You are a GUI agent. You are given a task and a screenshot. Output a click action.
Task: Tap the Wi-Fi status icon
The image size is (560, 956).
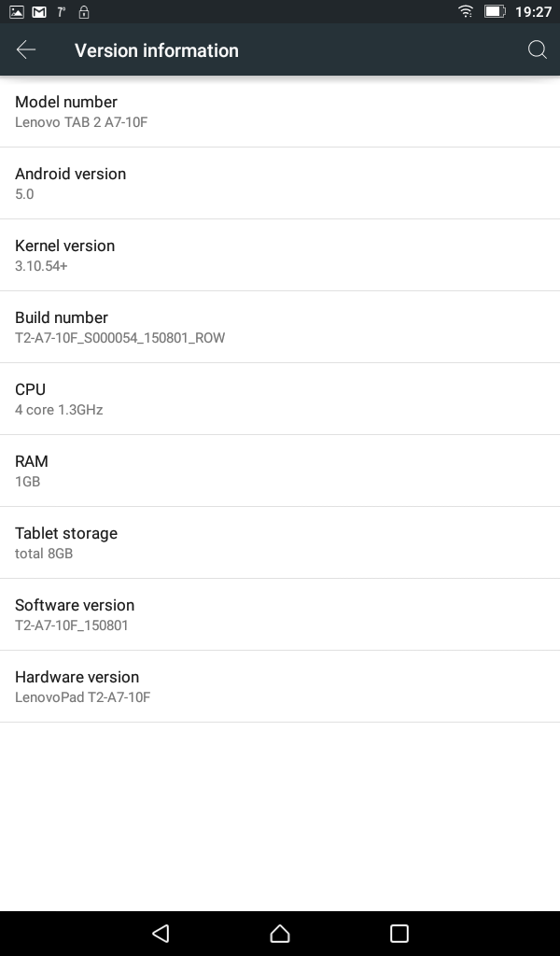[x=466, y=11]
